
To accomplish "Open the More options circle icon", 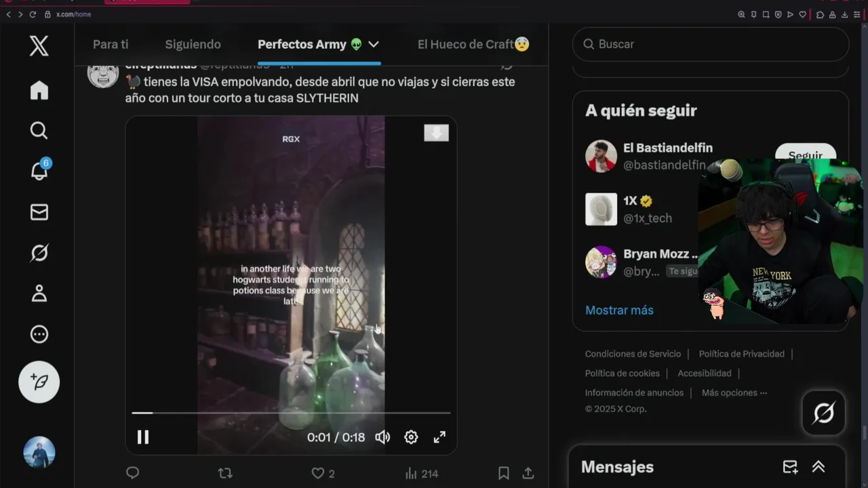I will pos(39,334).
